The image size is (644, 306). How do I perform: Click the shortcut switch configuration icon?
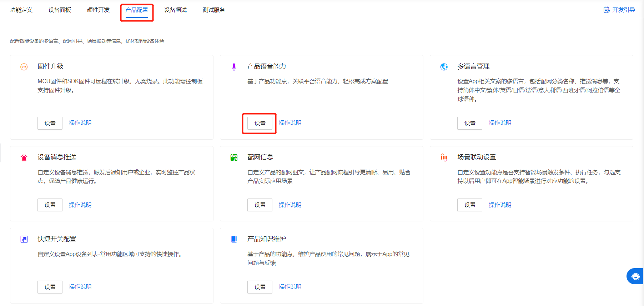(x=24, y=239)
